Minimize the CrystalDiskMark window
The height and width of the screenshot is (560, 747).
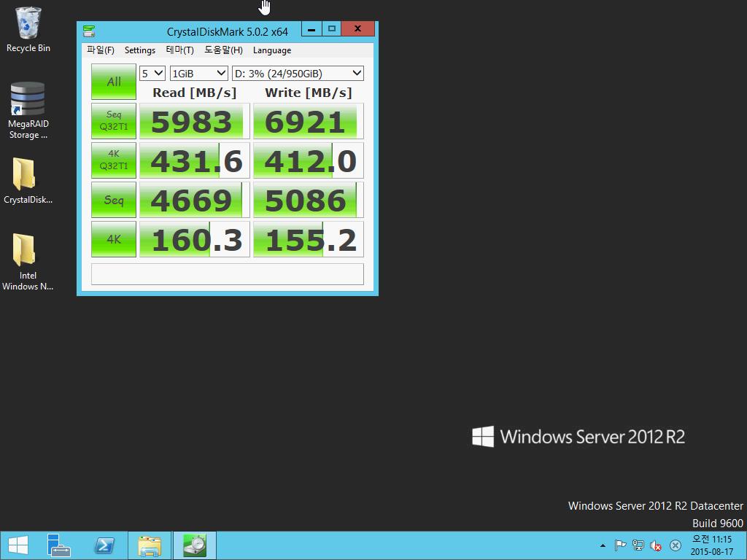click(311, 29)
